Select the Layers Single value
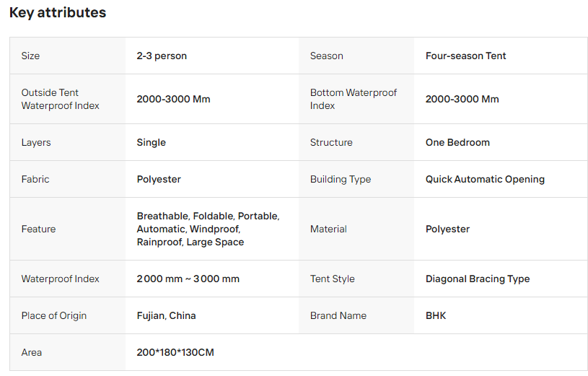This screenshot has width=588, height=376. point(151,143)
